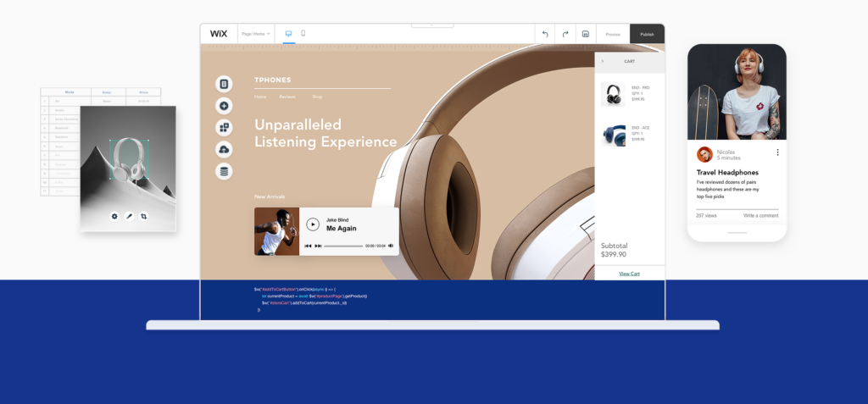Image resolution: width=868 pixels, height=404 pixels.
Task: Click the Me Again song title
Action: (x=341, y=228)
